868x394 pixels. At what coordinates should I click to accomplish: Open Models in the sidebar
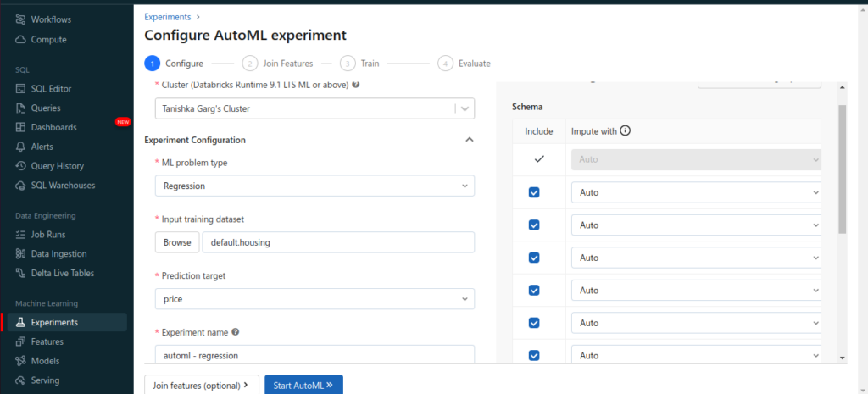pyautogui.click(x=45, y=361)
